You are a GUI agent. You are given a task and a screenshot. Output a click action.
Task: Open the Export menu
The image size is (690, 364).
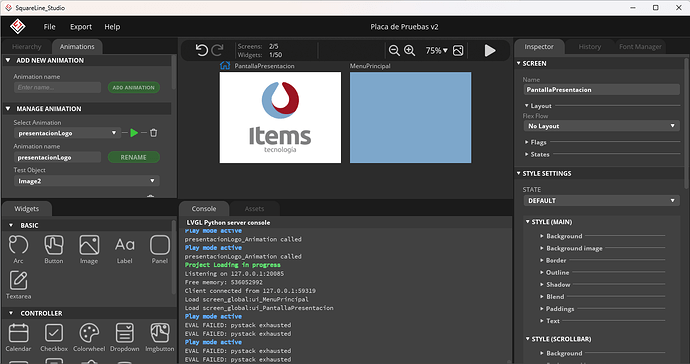click(81, 27)
